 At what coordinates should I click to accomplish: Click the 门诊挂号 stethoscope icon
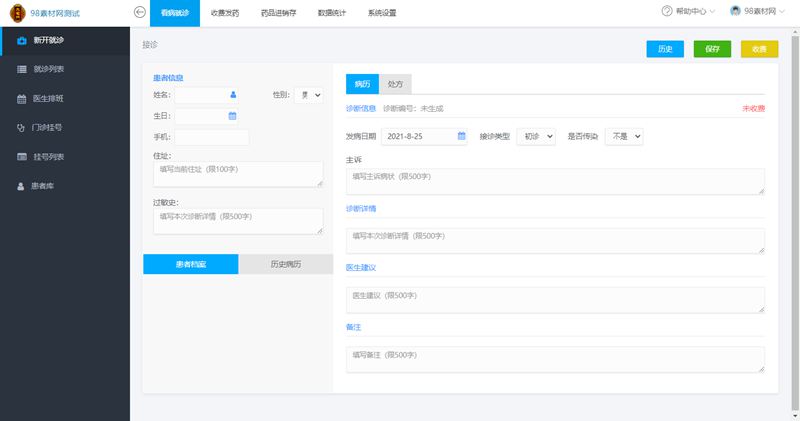pos(22,128)
